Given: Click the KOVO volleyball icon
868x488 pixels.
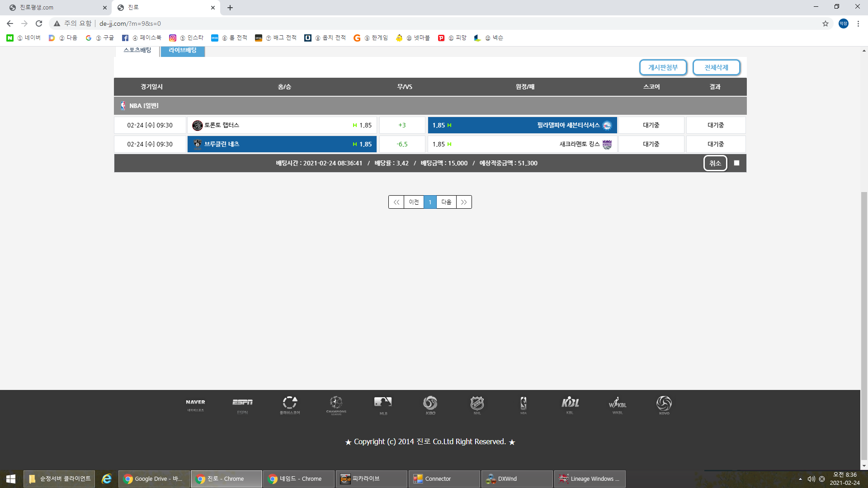Looking at the screenshot, I should click(664, 403).
